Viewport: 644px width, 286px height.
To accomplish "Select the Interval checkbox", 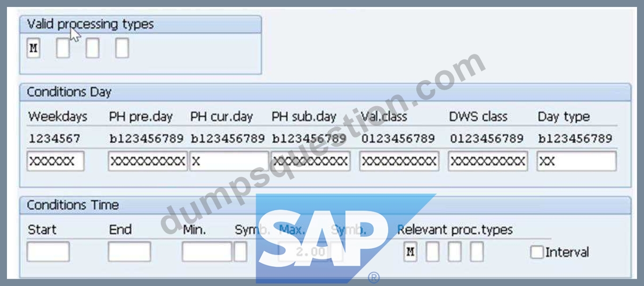I will click(x=536, y=252).
